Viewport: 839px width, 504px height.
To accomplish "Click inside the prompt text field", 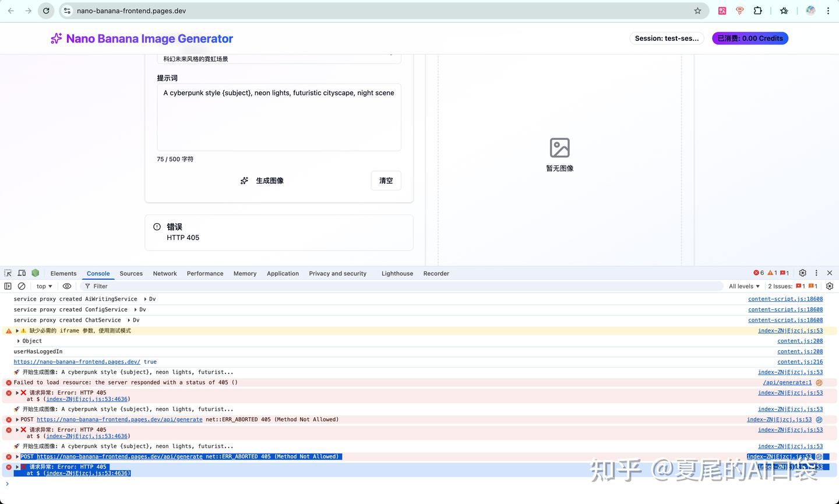I will click(279, 117).
